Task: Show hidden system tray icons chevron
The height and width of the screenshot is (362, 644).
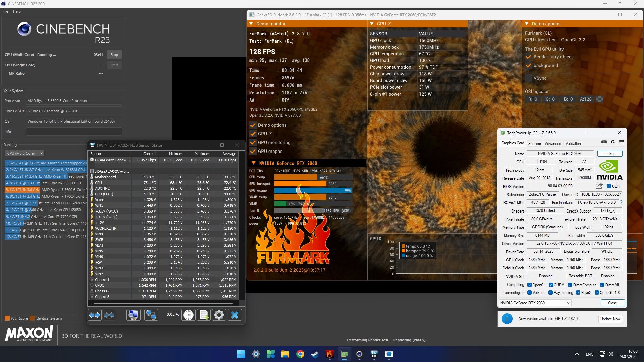Action: click(577, 354)
